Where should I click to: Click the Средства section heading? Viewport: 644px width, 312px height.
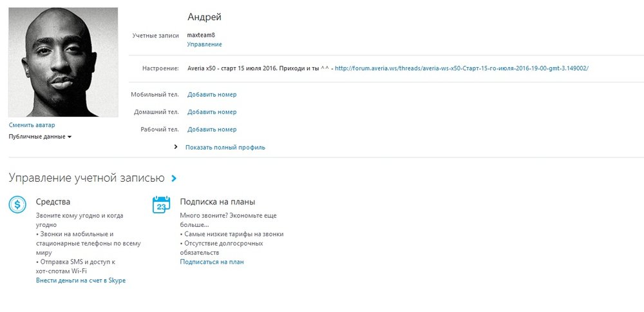(53, 202)
